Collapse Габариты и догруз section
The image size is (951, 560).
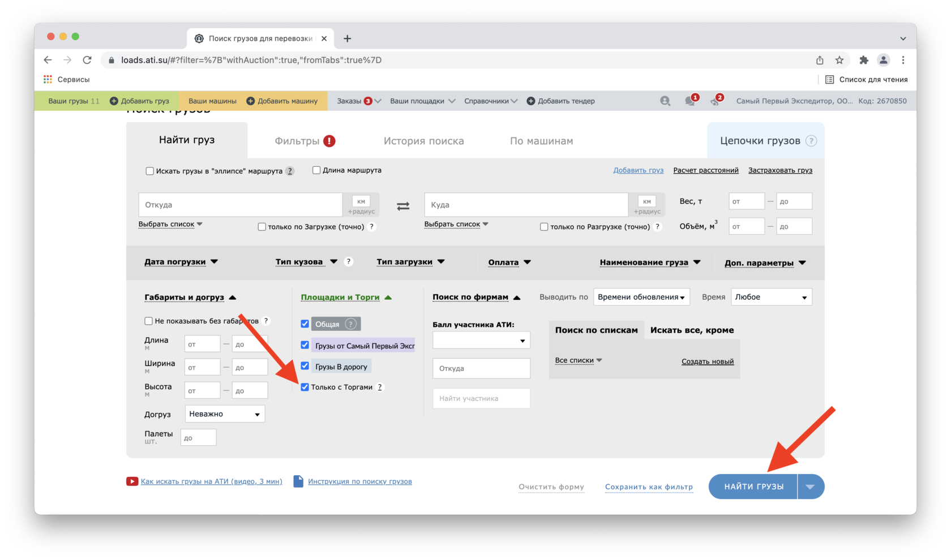[x=190, y=298]
